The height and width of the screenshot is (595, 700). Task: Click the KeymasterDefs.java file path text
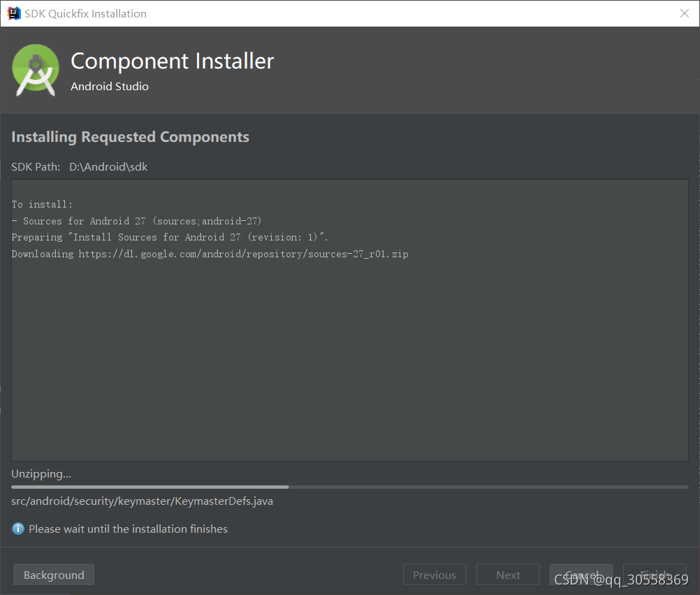point(142,501)
